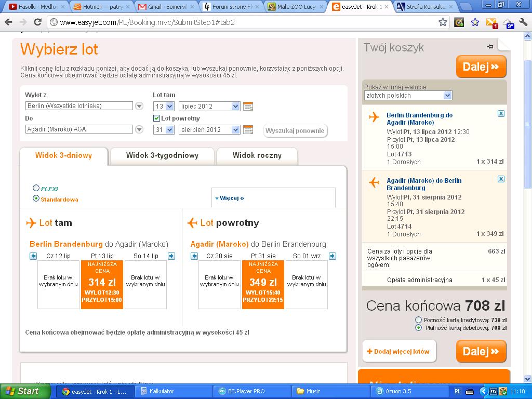Expand the currency dropdown złotych polskich
Image resolution: width=532 pixels, height=399 pixels.
pos(408,96)
